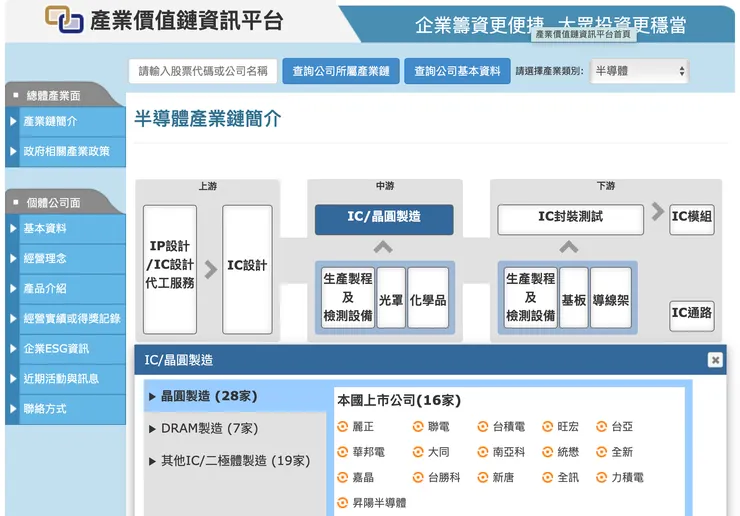Open 政府相關產業政策 in sidebar
This screenshot has width=740, height=516.
tap(72, 152)
